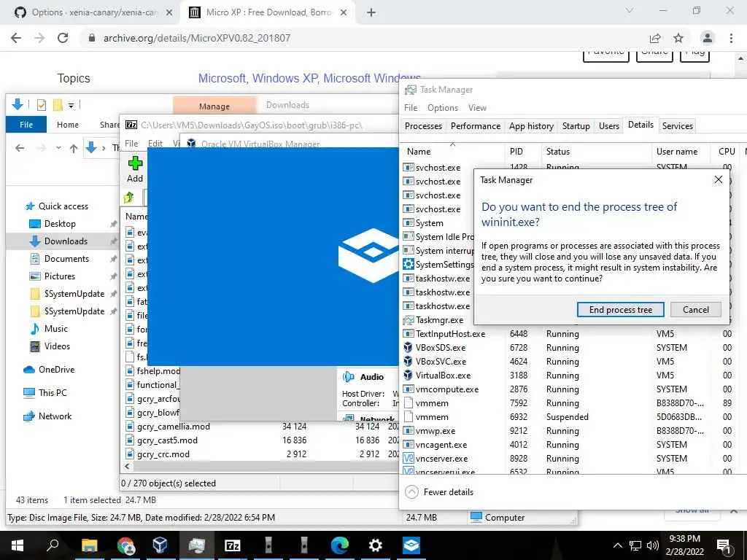The image size is (747, 560).
Task: Open Explorer quick access toolbar dropdown
Action: pyautogui.click(x=71, y=105)
